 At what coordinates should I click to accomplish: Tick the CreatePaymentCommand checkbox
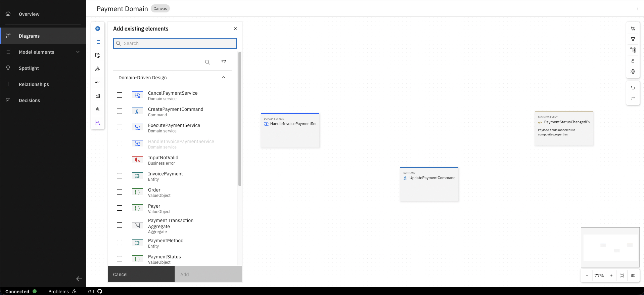pos(120,111)
